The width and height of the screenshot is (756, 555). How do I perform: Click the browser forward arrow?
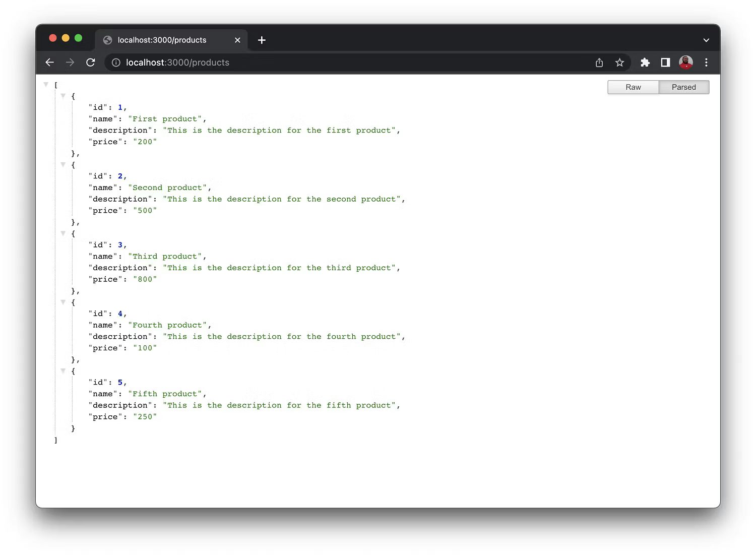click(70, 62)
